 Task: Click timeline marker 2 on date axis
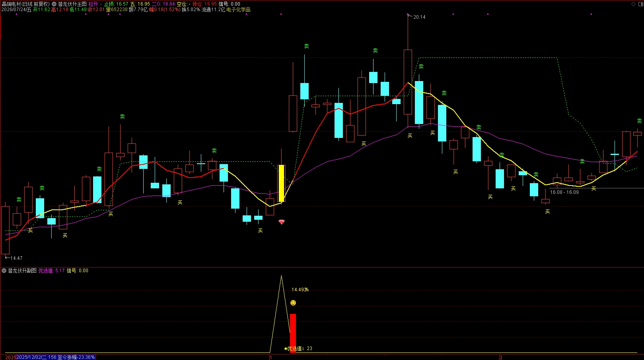click(x=501, y=357)
